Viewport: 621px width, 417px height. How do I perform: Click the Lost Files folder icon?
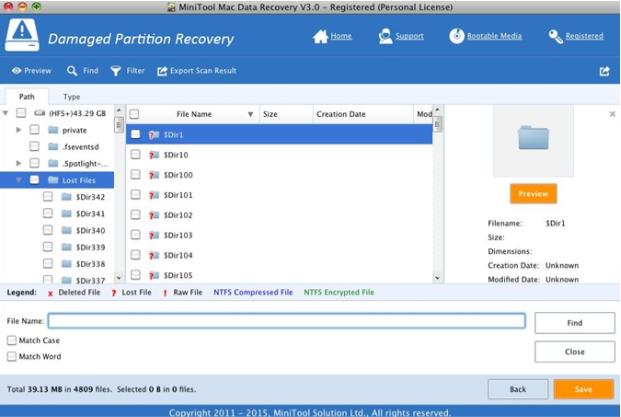pos(53,180)
